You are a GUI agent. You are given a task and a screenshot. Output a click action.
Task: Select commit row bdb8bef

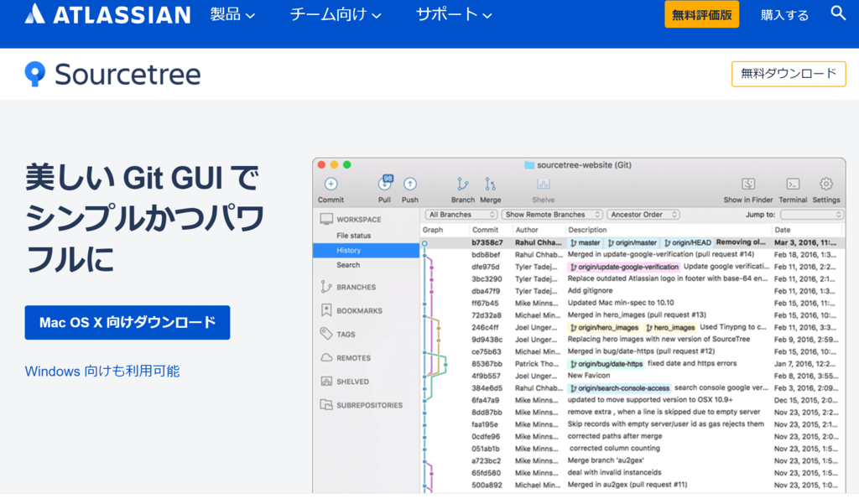pos(633,255)
